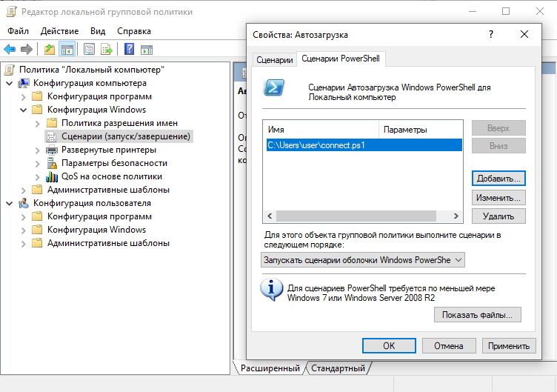Expand user Административные шаблоны node
The image size is (557, 392).
click(x=24, y=244)
